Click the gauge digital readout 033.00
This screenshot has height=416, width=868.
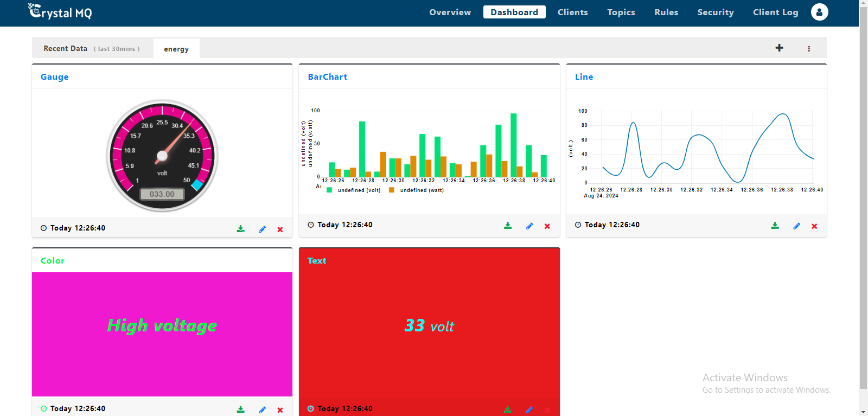[162, 194]
